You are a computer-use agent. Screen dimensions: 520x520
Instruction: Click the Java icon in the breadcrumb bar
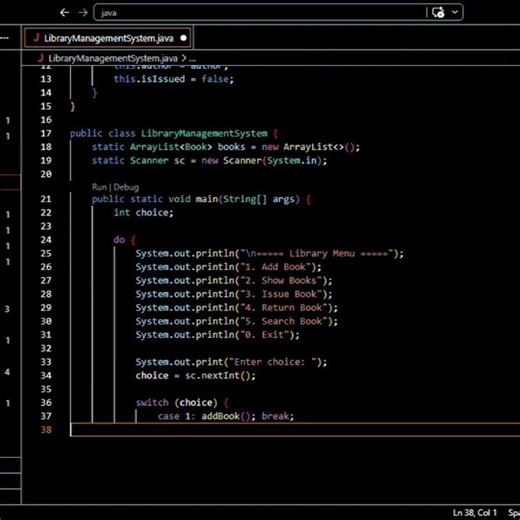[x=41, y=58]
